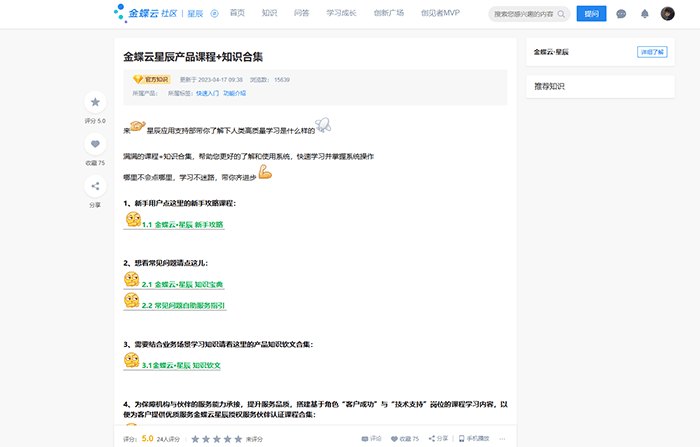700x447 pixels.
Task: Click the browse count 15639
Action: tap(282, 79)
